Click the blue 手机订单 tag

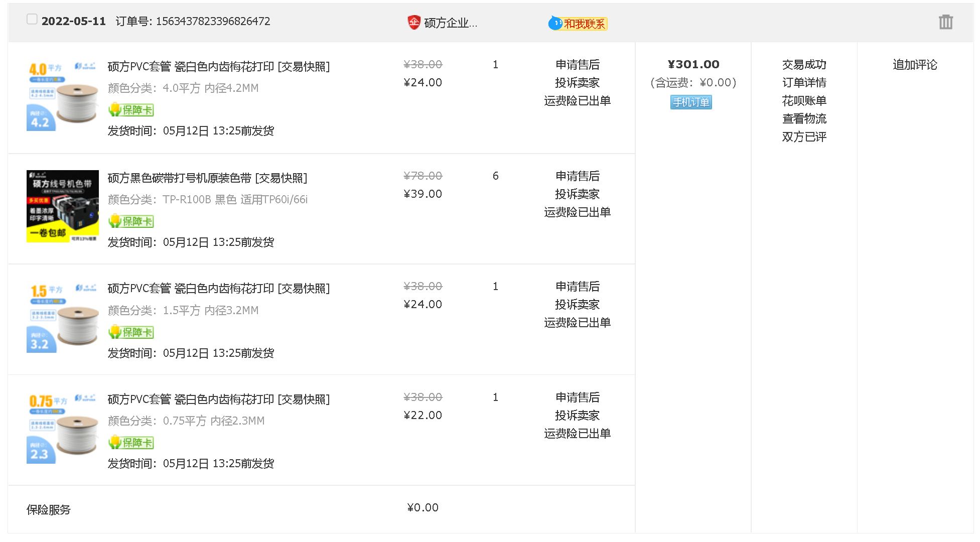pyautogui.click(x=691, y=102)
